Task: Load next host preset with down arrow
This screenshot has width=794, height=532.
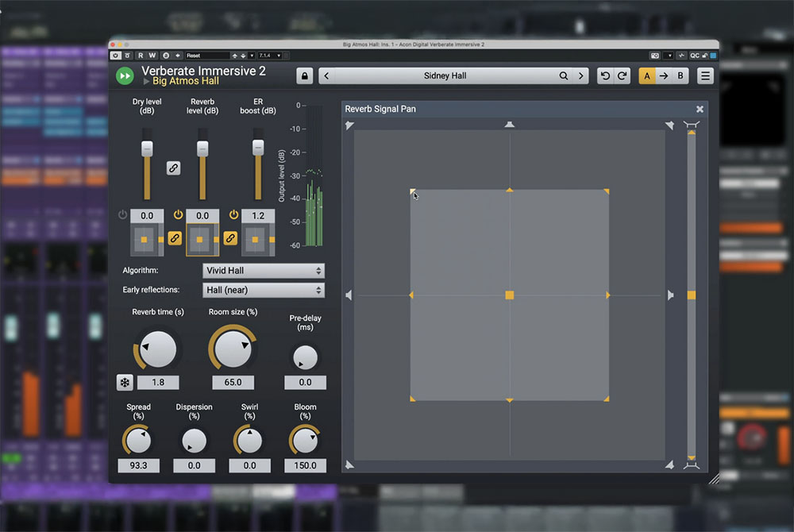Action: point(243,56)
